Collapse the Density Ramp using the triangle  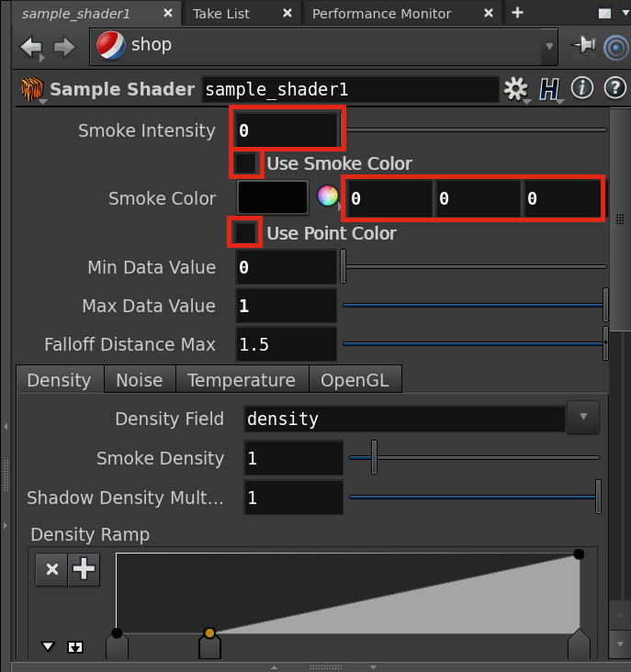click(x=48, y=646)
